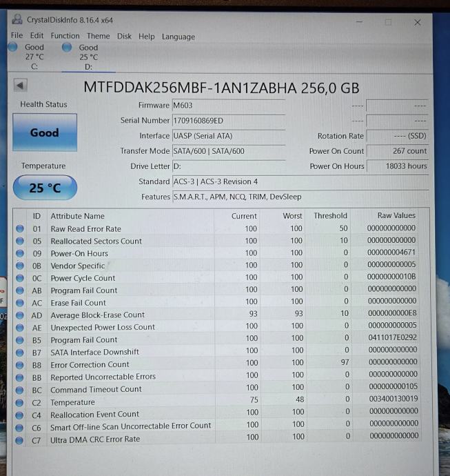Click the Good health status button
This screenshot has width=450, height=476.
click(45, 132)
